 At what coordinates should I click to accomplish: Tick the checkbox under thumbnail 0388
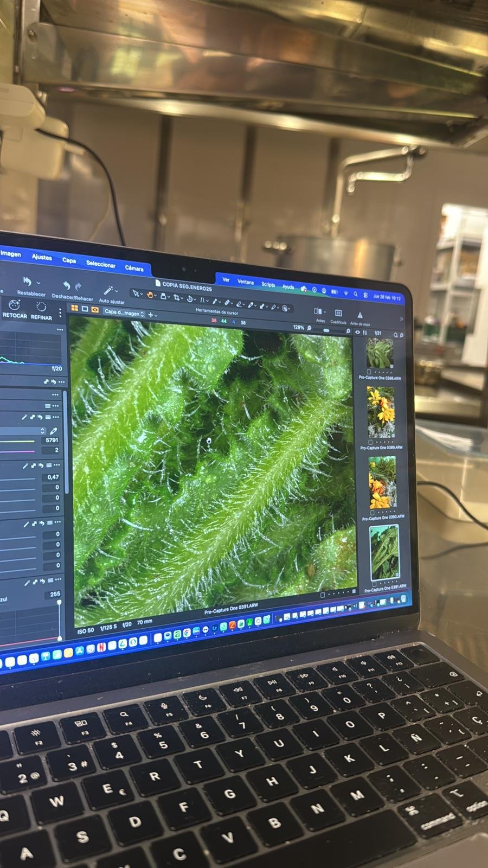(369, 372)
